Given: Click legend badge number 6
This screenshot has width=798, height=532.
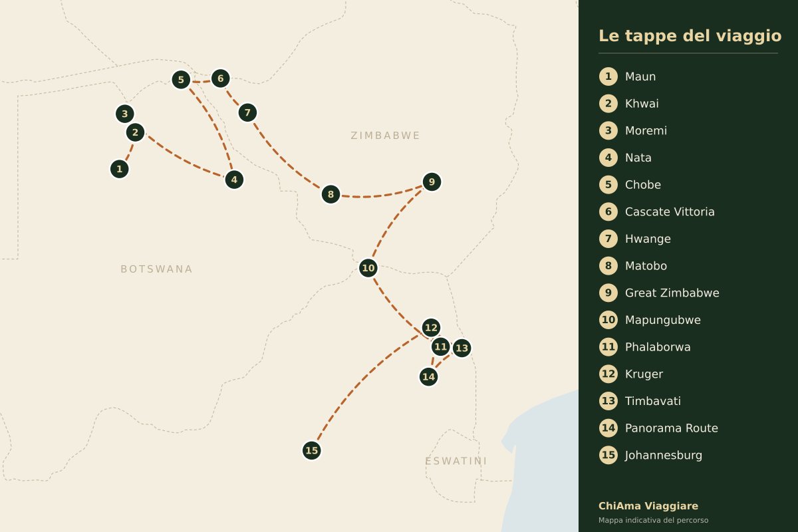Looking at the screenshot, I should (x=608, y=211).
